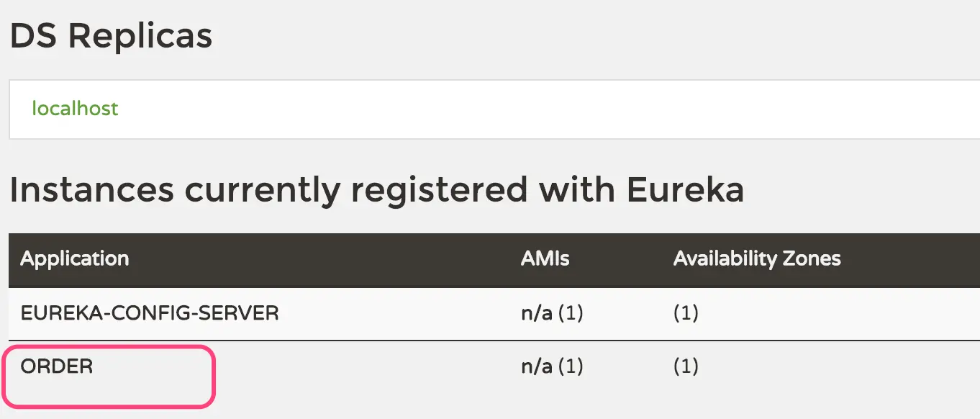
Task: Click blank header bar area right of Availability Zones
Action: 914,259
